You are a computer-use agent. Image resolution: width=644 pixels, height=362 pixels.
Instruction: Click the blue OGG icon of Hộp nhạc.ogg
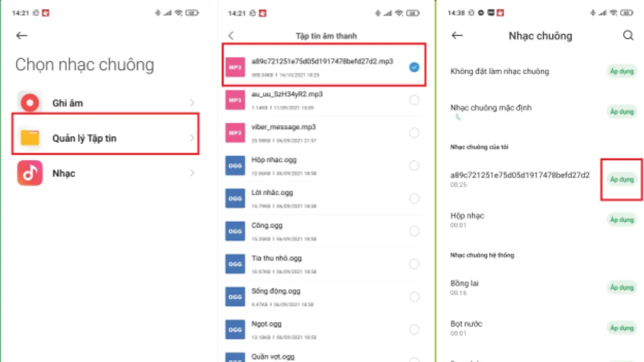pos(235,166)
